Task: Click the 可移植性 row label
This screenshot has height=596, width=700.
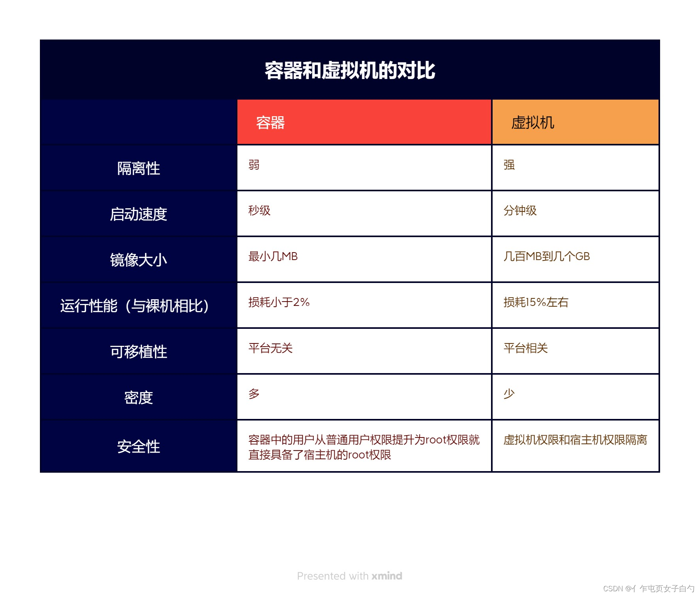Action: [x=138, y=352]
